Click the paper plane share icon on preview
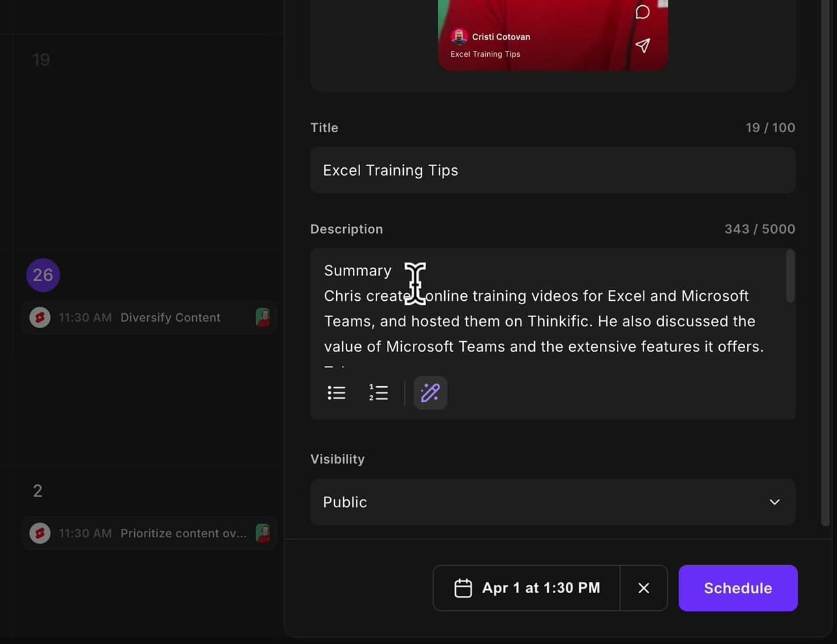This screenshot has width=837, height=644. click(x=642, y=45)
